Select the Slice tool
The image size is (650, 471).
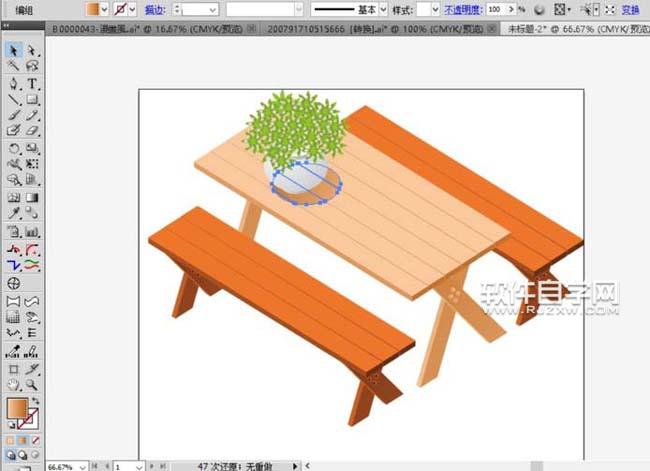point(32,369)
